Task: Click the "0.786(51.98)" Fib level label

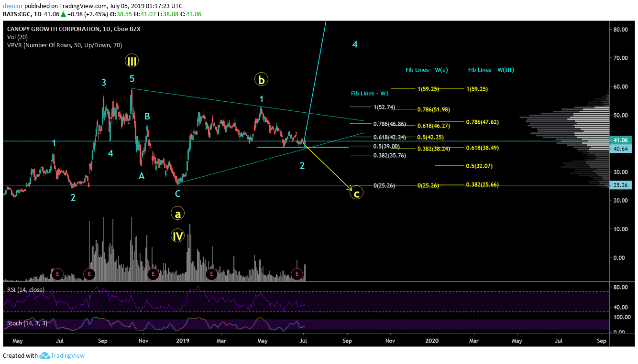Action: tap(434, 110)
